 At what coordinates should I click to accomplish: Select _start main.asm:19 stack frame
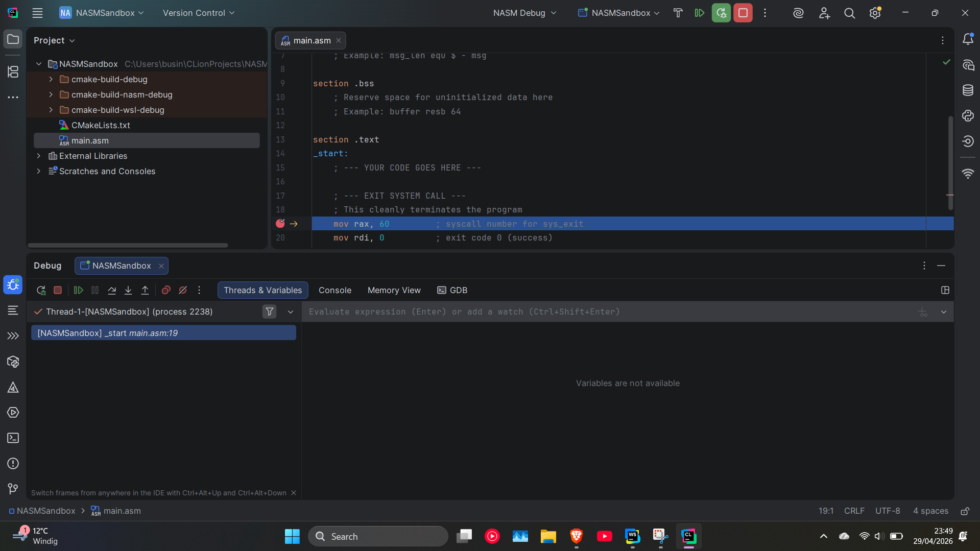click(163, 333)
